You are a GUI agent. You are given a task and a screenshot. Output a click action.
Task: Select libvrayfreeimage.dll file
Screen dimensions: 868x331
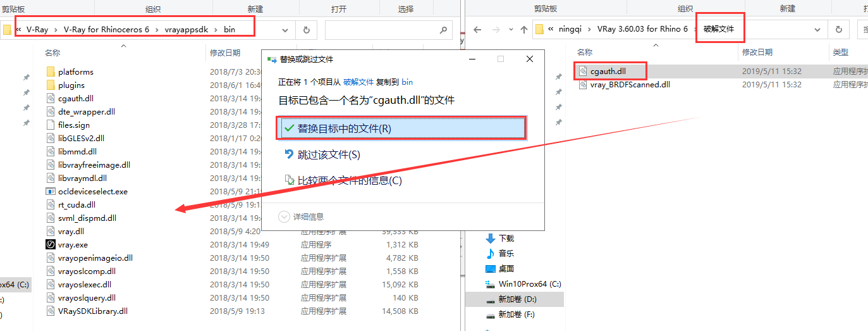click(94, 165)
